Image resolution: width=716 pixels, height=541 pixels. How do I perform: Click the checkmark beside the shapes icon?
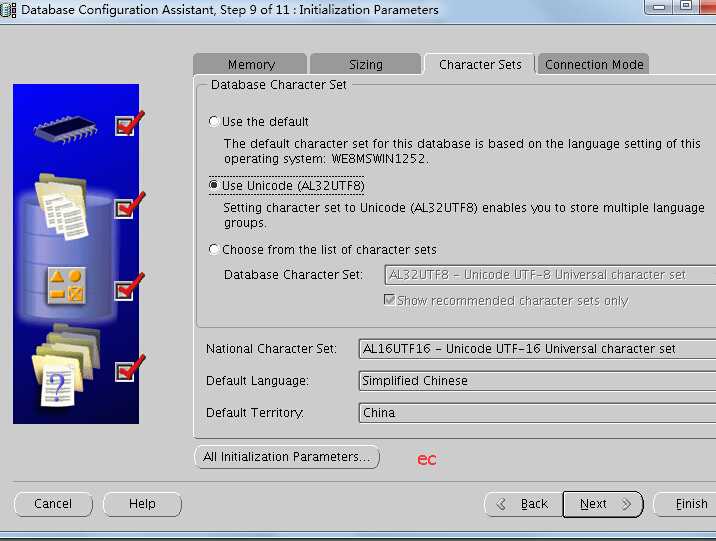click(x=130, y=286)
